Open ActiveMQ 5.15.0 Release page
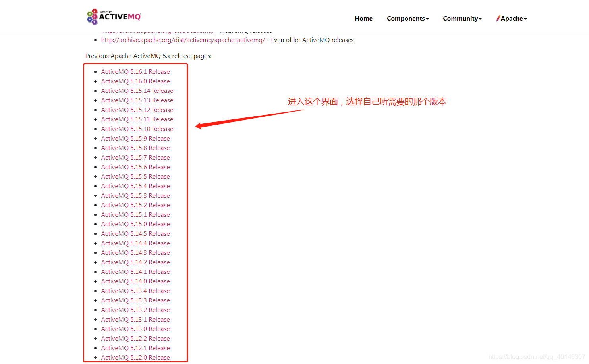The image size is (589, 364). pyautogui.click(x=135, y=224)
